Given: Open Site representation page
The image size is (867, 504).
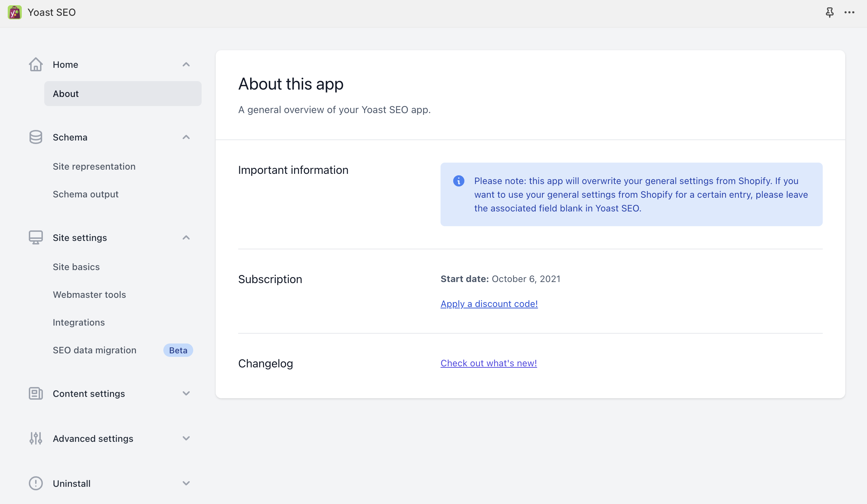Looking at the screenshot, I should point(94,166).
